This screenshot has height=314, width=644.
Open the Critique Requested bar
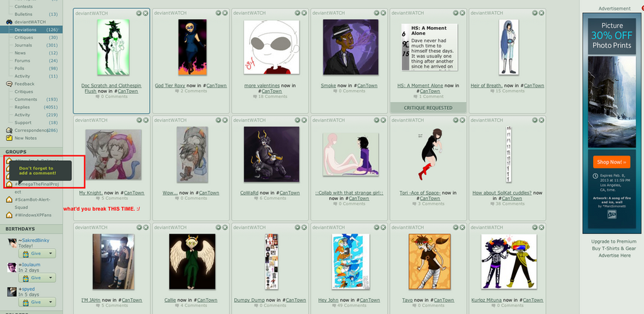click(x=428, y=108)
